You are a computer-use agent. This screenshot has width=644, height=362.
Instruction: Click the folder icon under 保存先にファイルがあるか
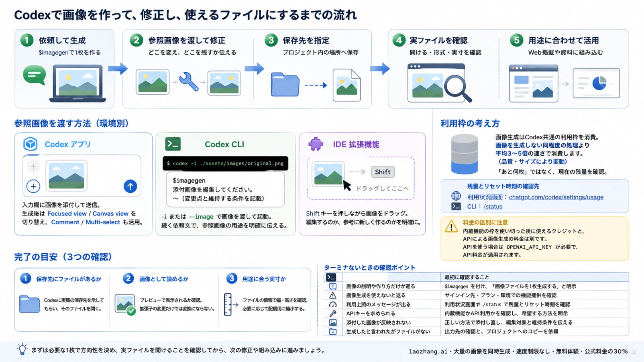(29, 304)
